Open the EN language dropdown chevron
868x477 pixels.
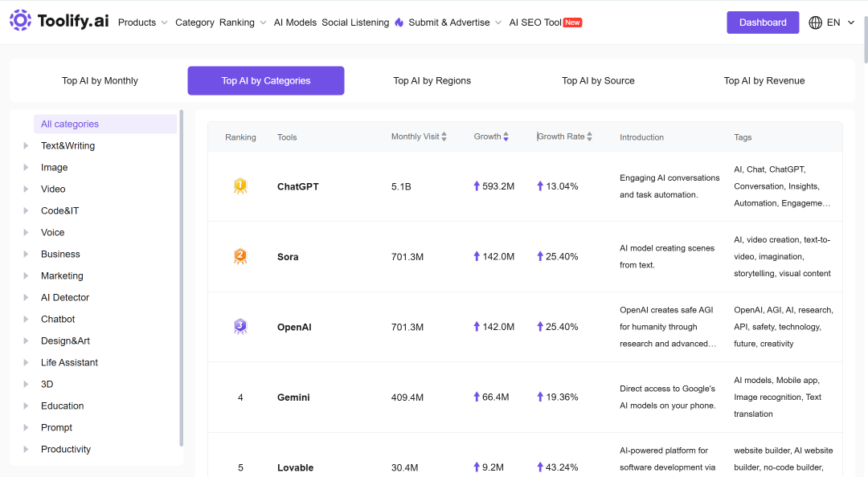point(851,22)
